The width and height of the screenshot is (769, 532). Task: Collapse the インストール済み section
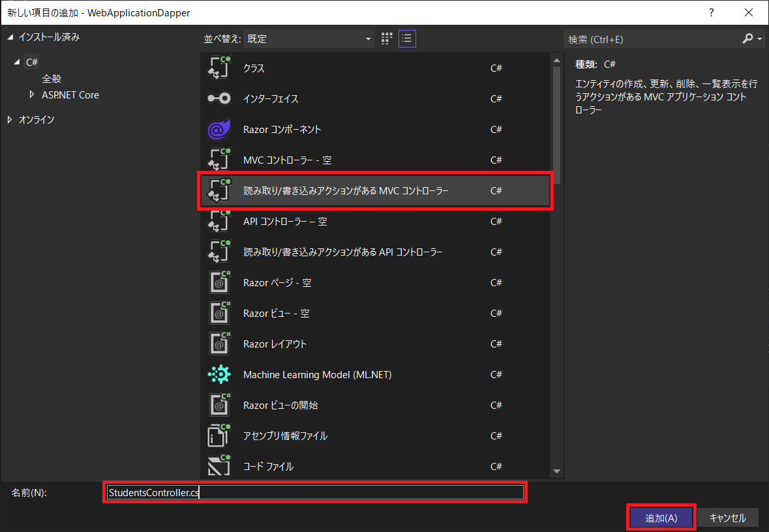(x=10, y=37)
